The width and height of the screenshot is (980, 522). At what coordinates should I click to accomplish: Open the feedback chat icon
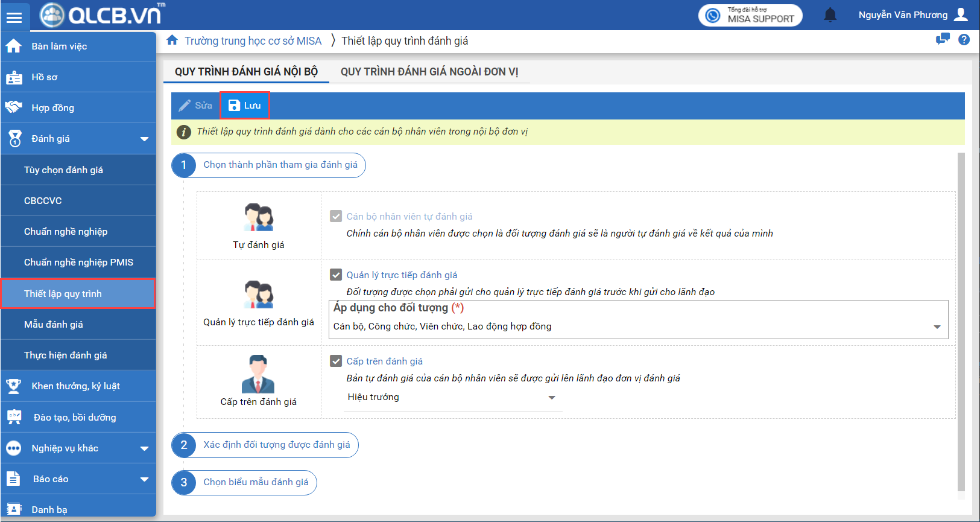point(942,40)
